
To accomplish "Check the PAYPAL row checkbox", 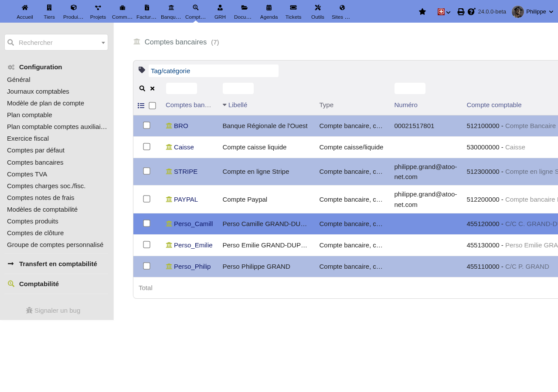I will click(146, 199).
